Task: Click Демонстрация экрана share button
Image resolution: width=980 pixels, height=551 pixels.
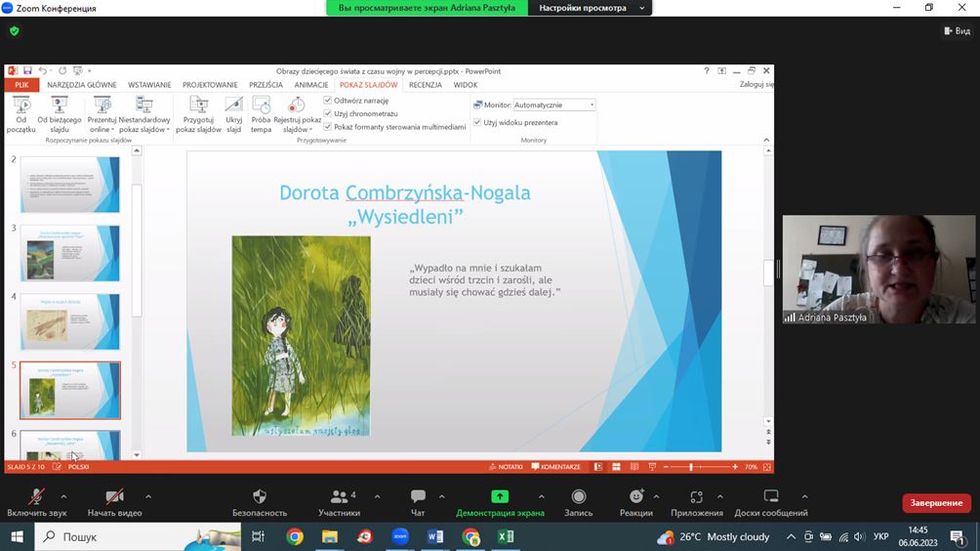Action: 500,503
